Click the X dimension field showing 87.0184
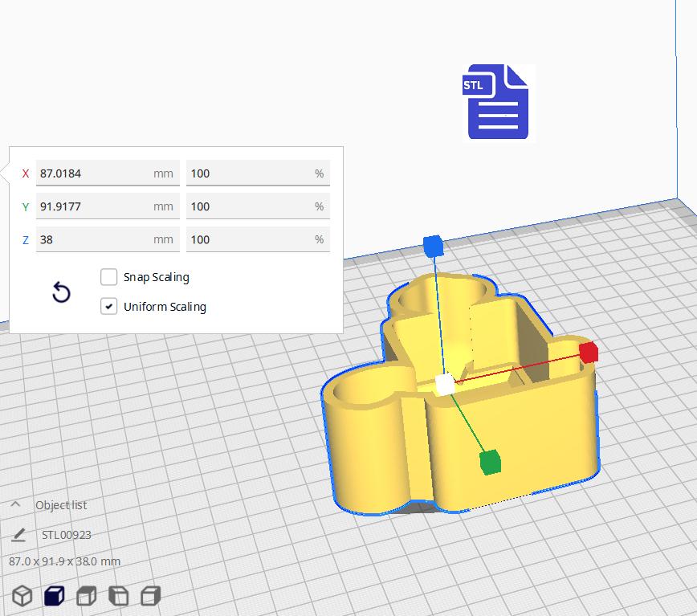This screenshot has width=697, height=616. 92,173
